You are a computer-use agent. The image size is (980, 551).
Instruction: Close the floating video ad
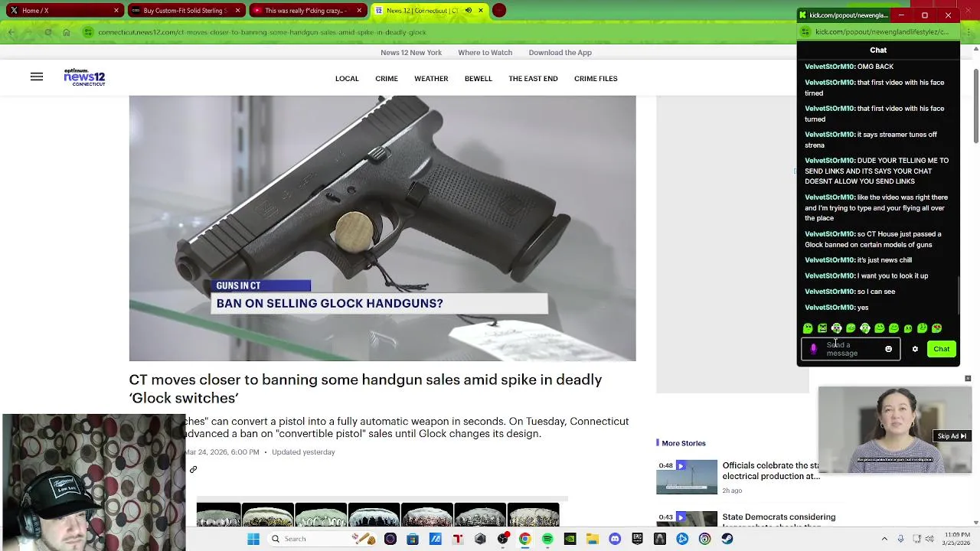968,379
